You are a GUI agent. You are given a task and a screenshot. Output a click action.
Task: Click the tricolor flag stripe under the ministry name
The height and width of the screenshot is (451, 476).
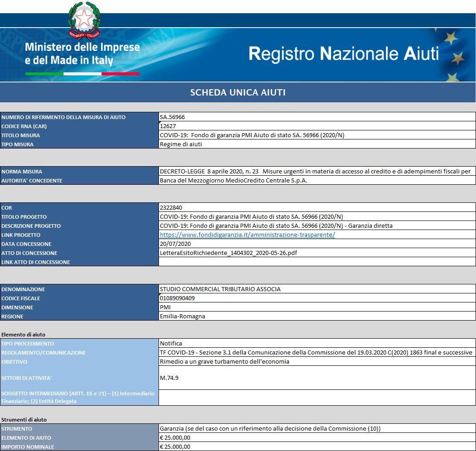(x=82, y=73)
